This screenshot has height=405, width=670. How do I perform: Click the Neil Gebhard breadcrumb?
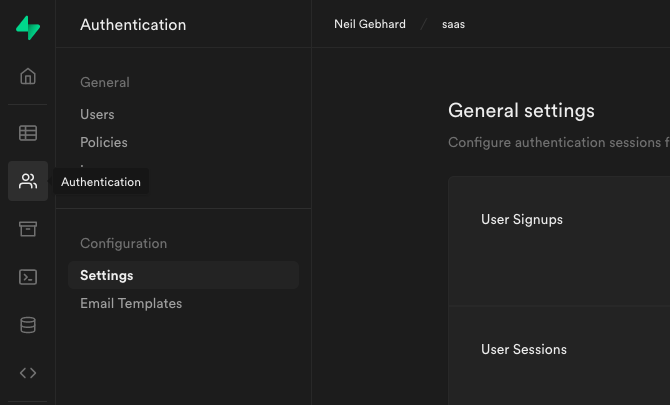click(x=370, y=24)
